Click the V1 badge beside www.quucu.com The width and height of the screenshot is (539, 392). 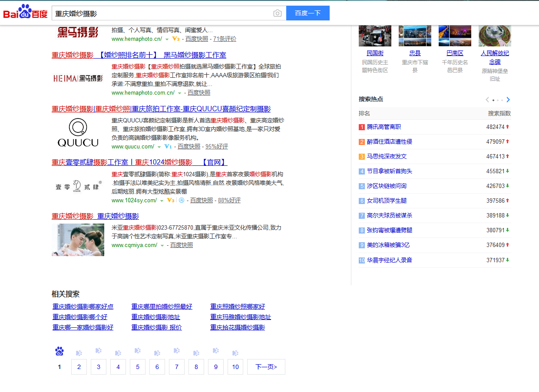point(168,146)
